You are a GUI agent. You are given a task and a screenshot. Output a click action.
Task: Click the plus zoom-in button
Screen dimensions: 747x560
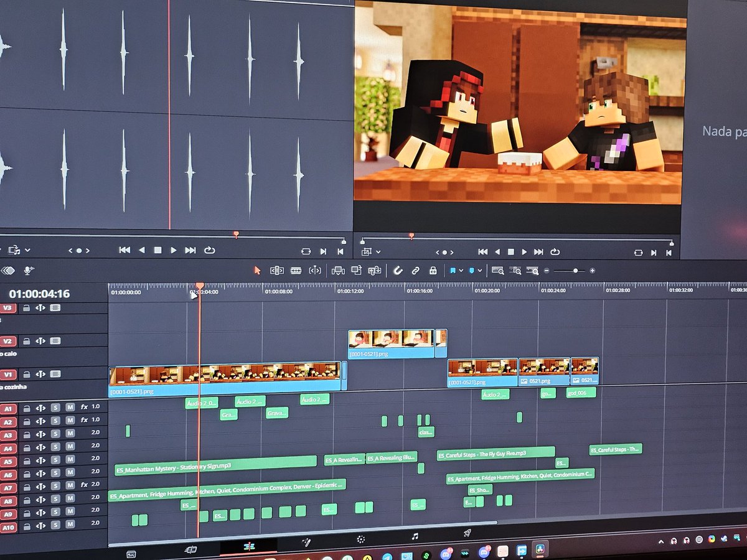(592, 271)
